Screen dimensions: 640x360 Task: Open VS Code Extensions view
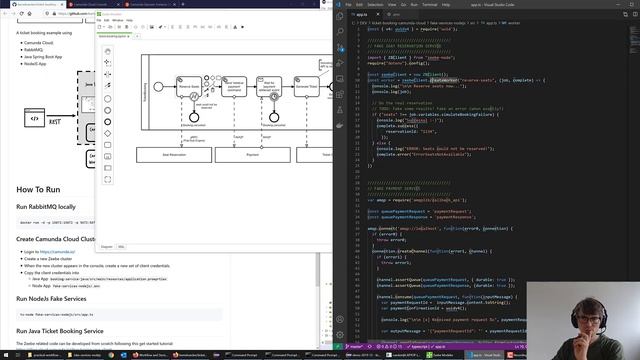coord(340,95)
